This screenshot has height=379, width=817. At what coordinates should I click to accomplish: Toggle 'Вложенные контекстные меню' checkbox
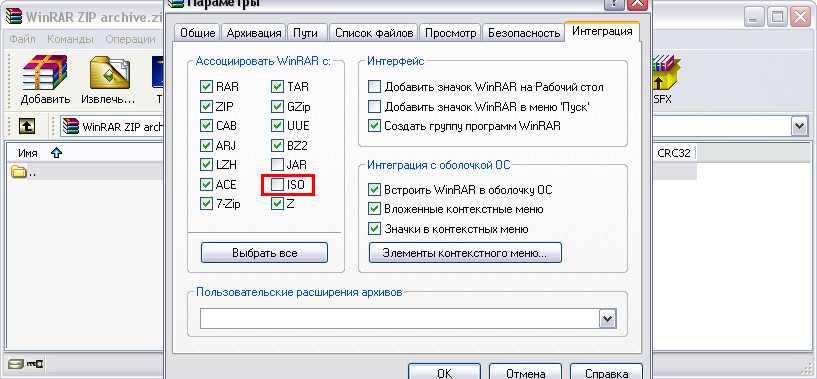click(374, 209)
